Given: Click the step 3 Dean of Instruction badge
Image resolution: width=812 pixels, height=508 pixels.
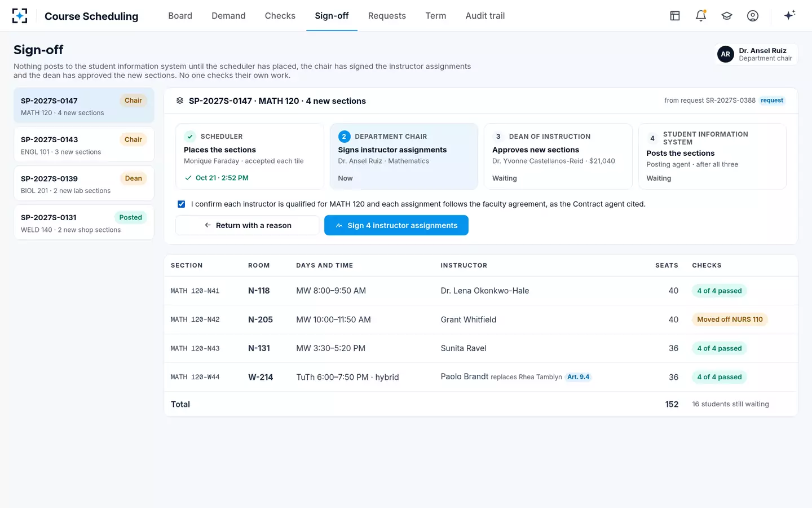Looking at the screenshot, I should [498, 137].
